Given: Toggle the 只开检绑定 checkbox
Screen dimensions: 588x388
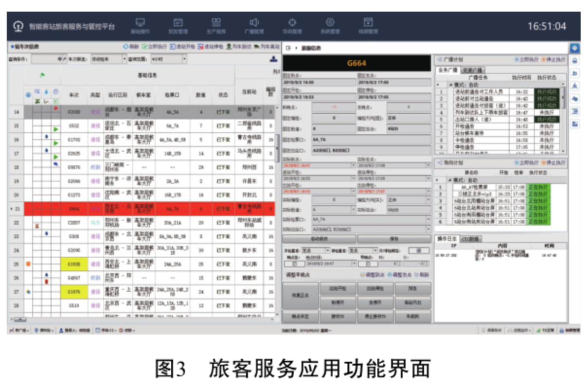Looking at the screenshot, I should [x=418, y=250].
